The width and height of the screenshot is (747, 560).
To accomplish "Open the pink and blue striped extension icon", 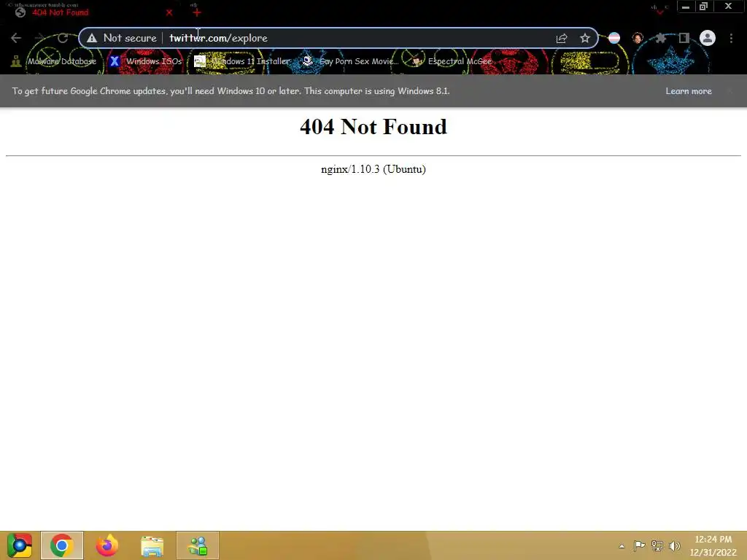I will coord(614,38).
